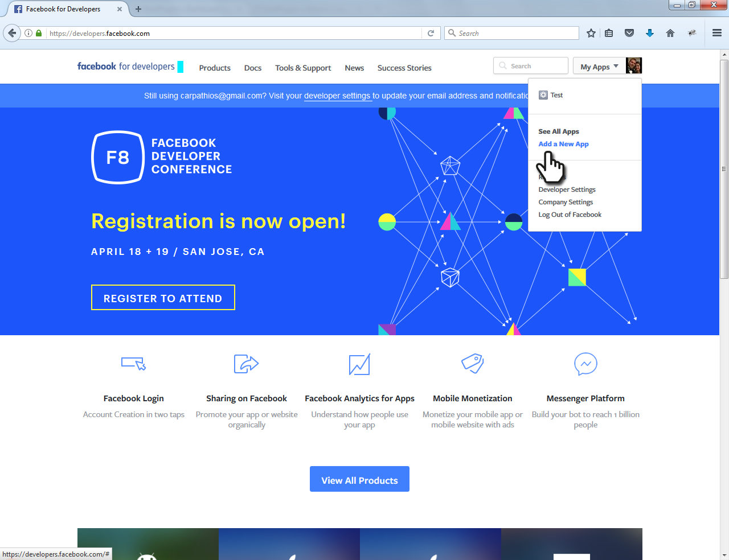729x560 pixels.
Task: Open the Mobile Monetization link
Action: (473, 398)
